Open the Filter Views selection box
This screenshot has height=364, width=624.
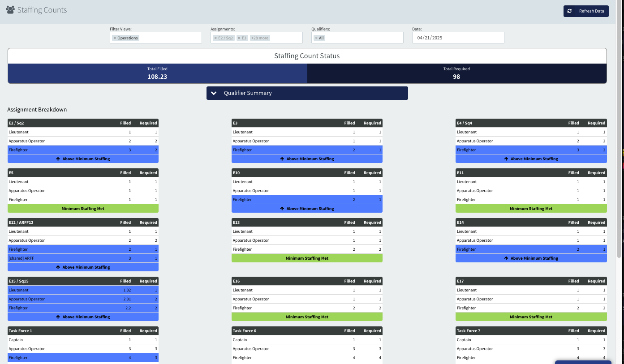coord(156,38)
